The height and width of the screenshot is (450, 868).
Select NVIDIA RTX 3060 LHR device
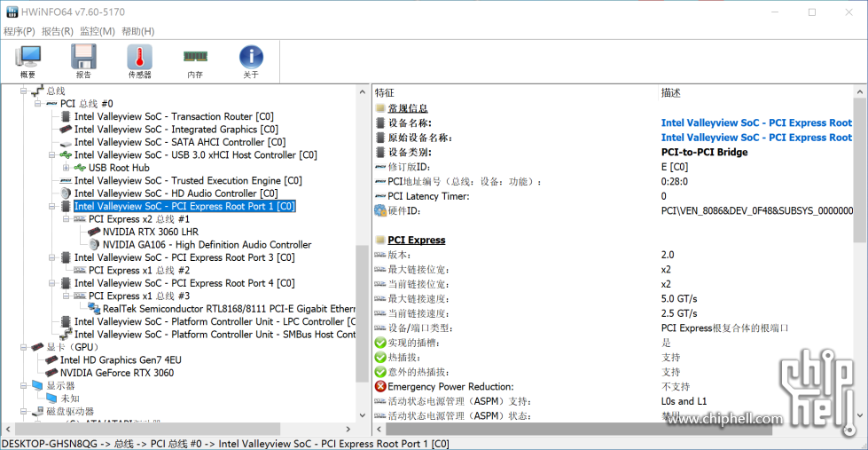coord(151,232)
